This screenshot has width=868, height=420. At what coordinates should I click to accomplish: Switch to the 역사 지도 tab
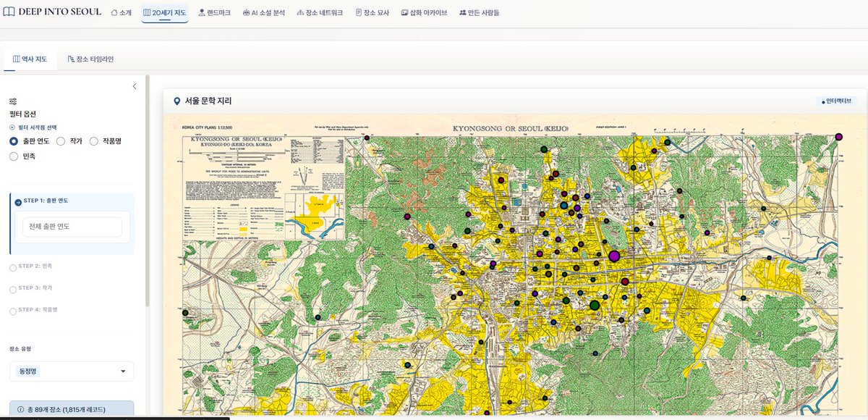[x=30, y=59]
